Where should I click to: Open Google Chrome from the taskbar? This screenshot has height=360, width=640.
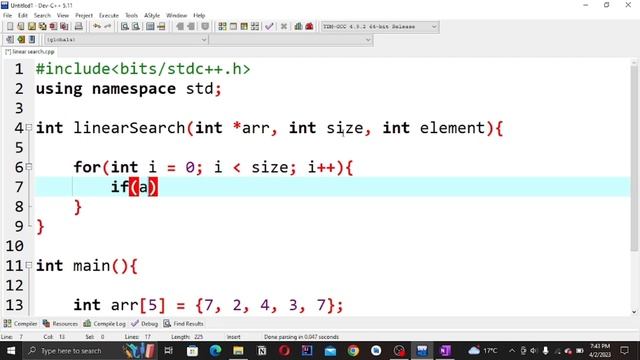(x=353, y=351)
